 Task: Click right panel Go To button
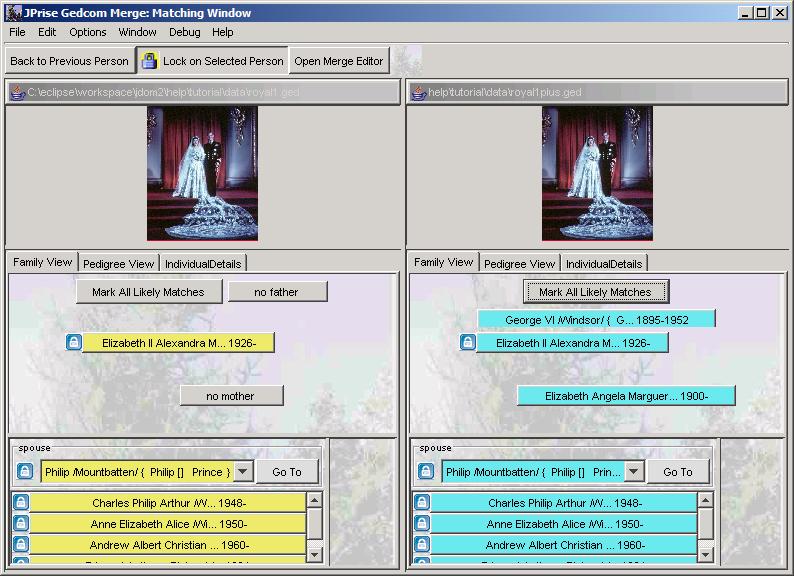point(677,472)
